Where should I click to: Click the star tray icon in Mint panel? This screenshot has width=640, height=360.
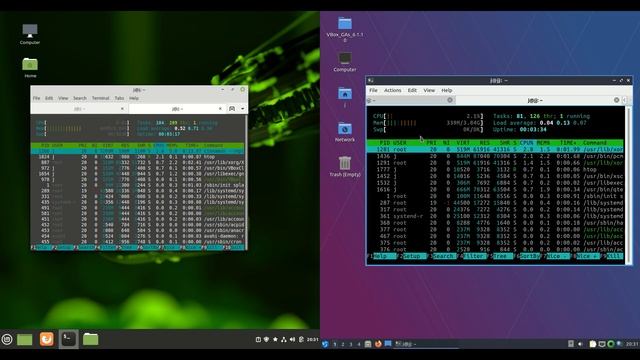(275, 339)
